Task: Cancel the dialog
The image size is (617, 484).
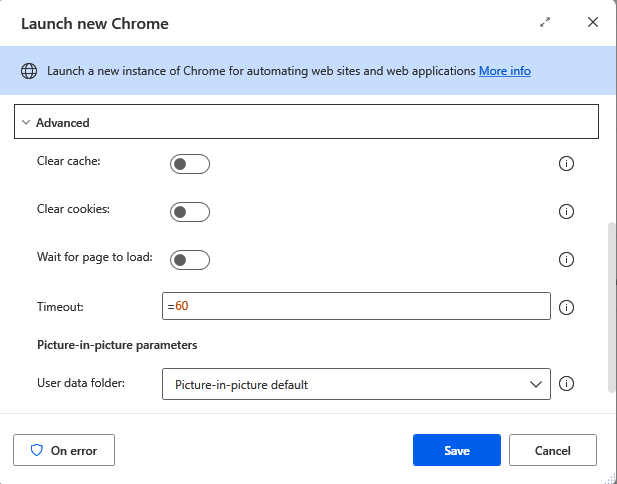Action: (552, 450)
